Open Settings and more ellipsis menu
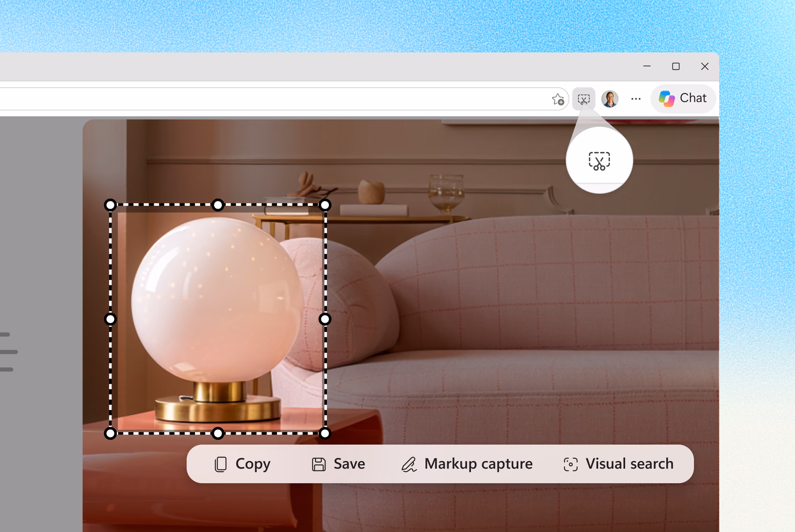The width and height of the screenshot is (795, 532). pyautogui.click(x=636, y=99)
